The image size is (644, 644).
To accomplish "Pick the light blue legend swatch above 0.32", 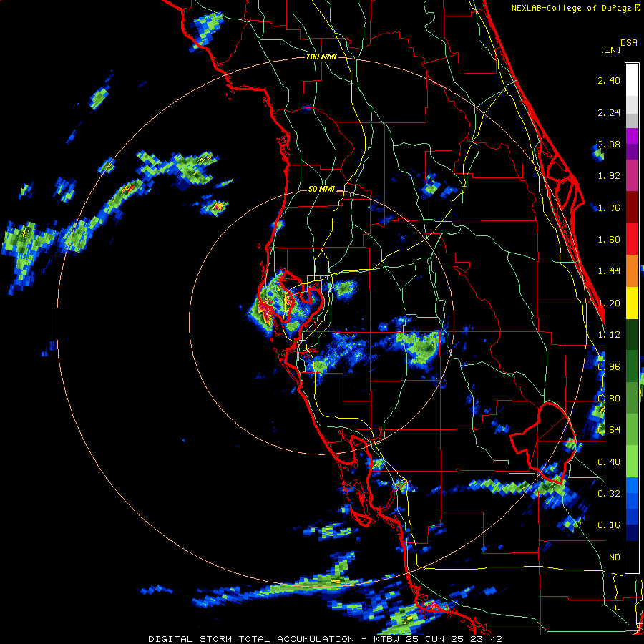I will pos(632,485).
